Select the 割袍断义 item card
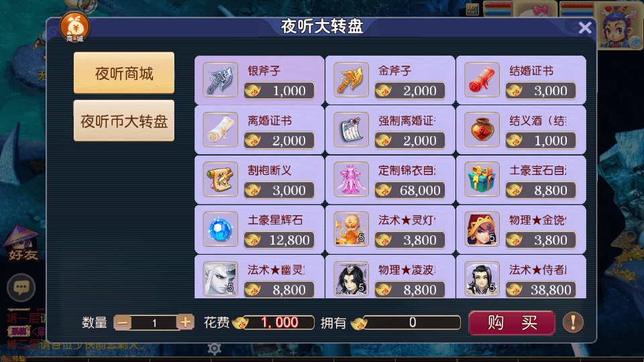The height and width of the screenshot is (362, 644). point(260,180)
